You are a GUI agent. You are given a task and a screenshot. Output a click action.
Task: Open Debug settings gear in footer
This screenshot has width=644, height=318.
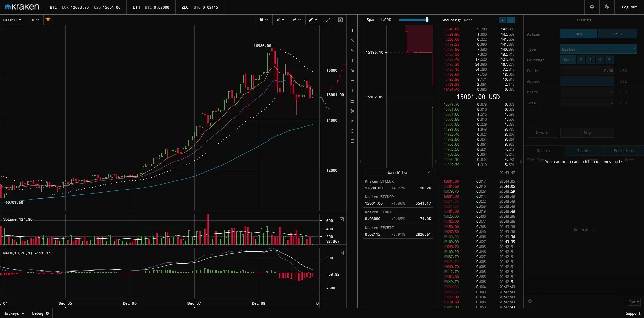(47, 313)
